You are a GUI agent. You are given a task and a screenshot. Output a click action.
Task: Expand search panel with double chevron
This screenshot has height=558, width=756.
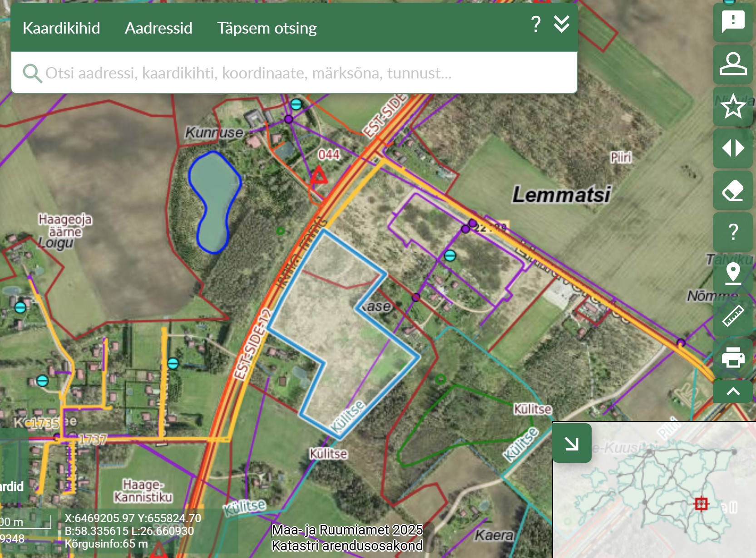pos(562,24)
